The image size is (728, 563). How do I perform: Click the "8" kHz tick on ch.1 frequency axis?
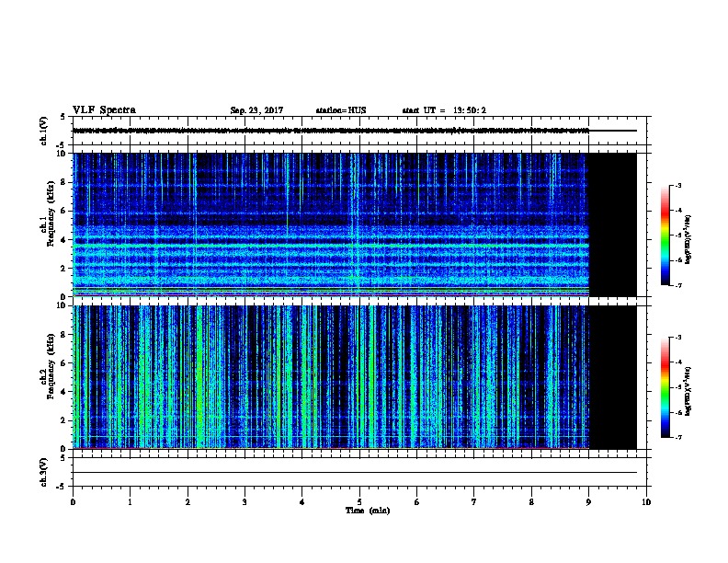[64, 182]
